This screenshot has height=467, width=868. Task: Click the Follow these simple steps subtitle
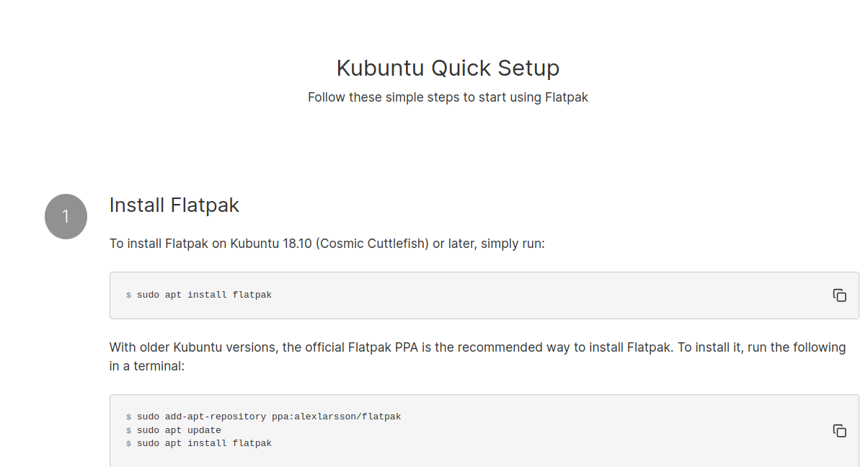(x=448, y=97)
